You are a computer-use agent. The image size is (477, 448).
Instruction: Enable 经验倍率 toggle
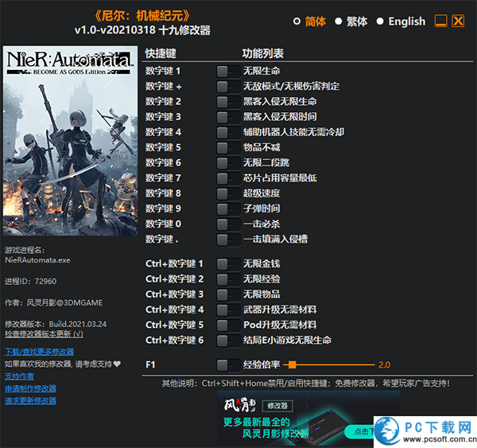pyautogui.click(x=228, y=364)
